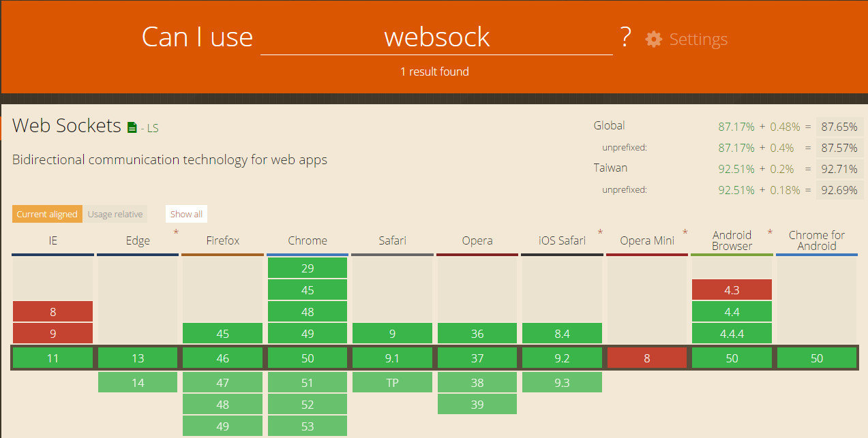This screenshot has height=438, width=868.
Task: Click the IE browser column header
Action: coord(53,240)
